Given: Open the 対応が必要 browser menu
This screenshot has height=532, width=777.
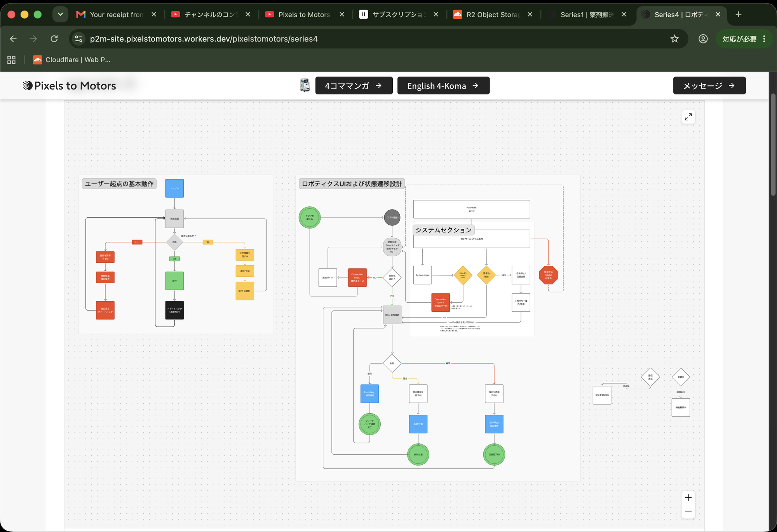Looking at the screenshot, I should pos(744,39).
